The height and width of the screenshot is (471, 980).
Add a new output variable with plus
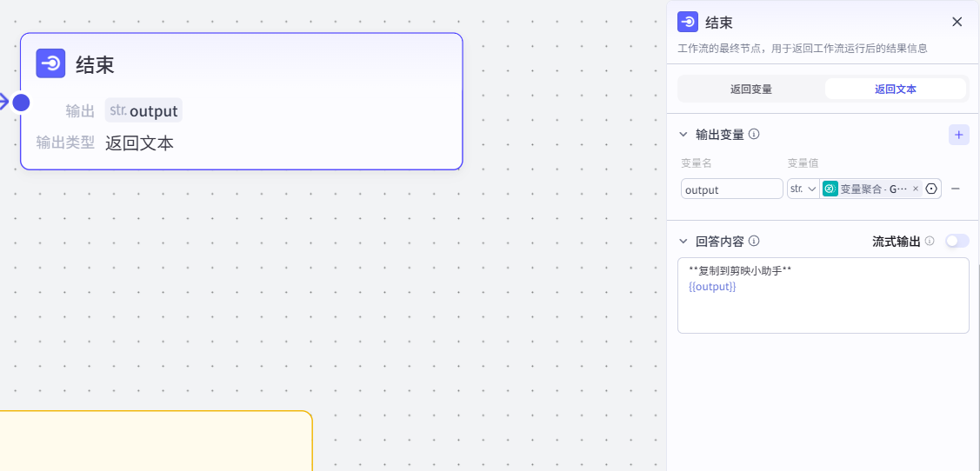(958, 135)
